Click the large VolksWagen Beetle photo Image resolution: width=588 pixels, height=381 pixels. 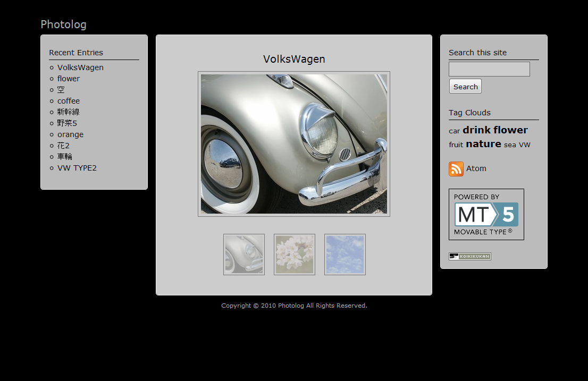coord(294,144)
